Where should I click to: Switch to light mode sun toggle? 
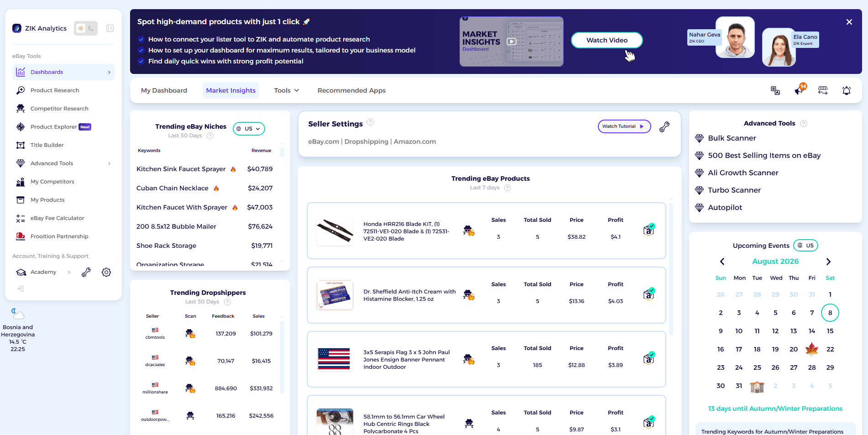[x=81, y=28]
